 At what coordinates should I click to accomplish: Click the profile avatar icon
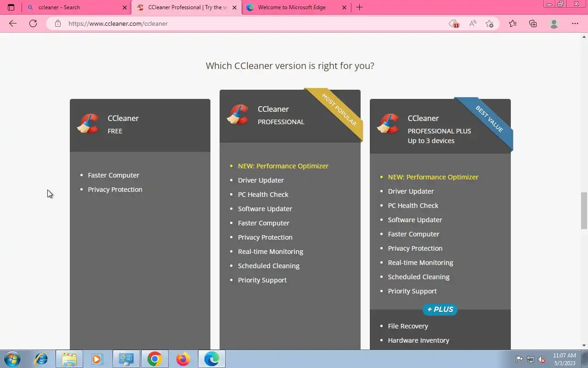pyautogui.click(x=554, y=23)
